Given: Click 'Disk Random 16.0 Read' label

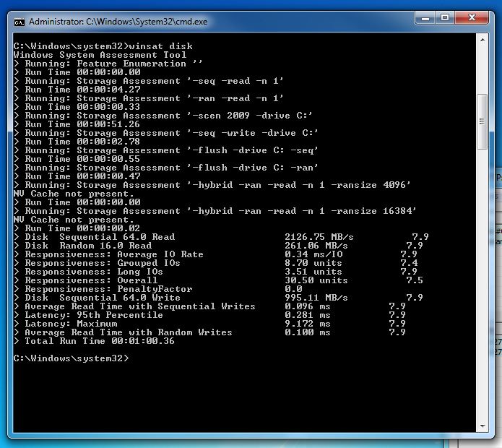Looking at the screenshot, I should point(88,245).
